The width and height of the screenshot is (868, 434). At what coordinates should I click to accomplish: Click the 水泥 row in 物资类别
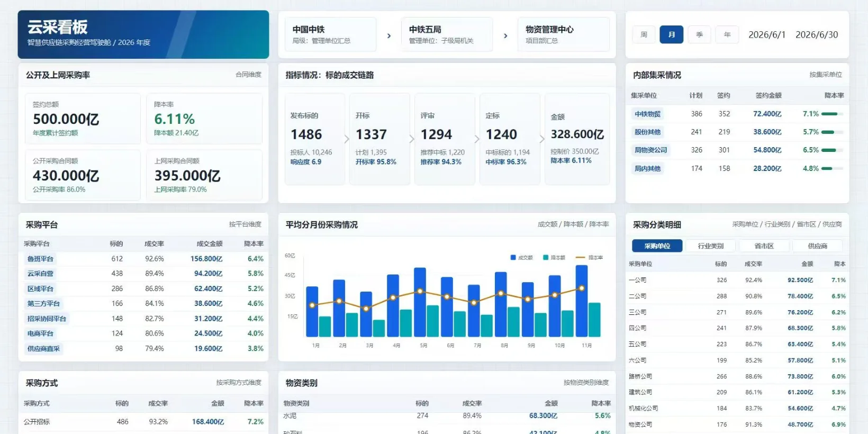447,416
